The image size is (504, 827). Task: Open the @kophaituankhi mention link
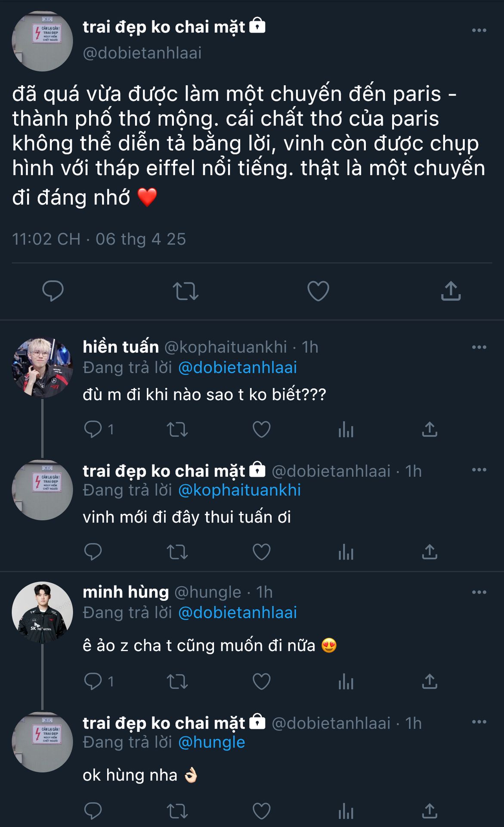coord(239,490)
